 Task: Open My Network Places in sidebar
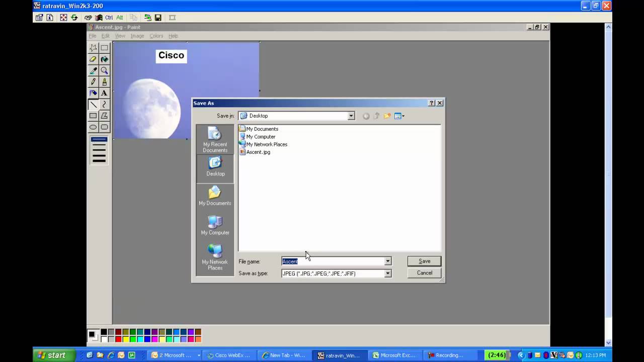pyautogui.click(x=215, y=257)
